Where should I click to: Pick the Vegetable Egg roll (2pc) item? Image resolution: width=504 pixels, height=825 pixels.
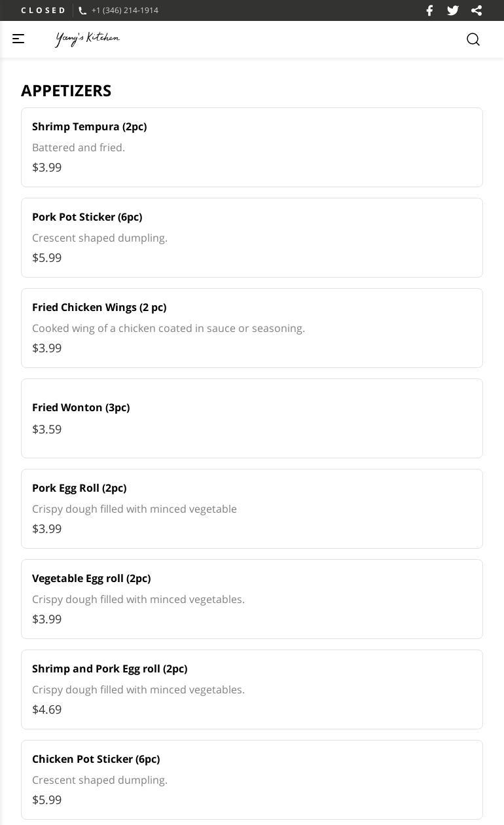tap(251, 598)
